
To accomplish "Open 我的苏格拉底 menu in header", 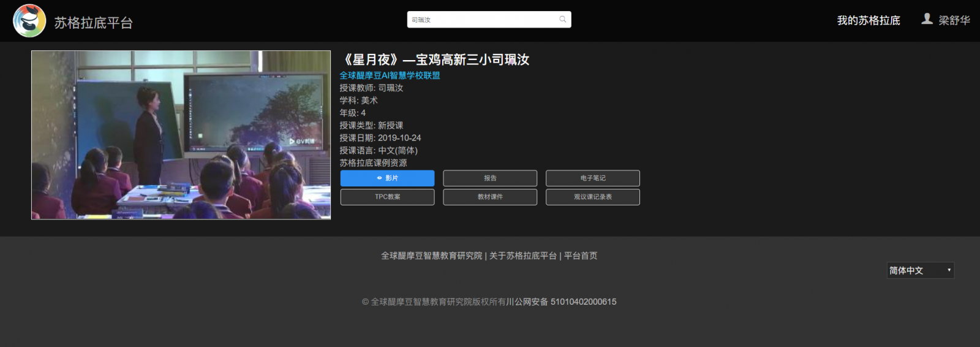I will (868, 21).
